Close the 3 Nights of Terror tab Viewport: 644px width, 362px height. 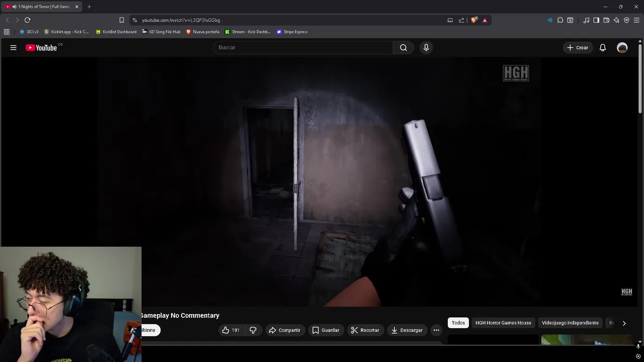click(x=76, y=7)
